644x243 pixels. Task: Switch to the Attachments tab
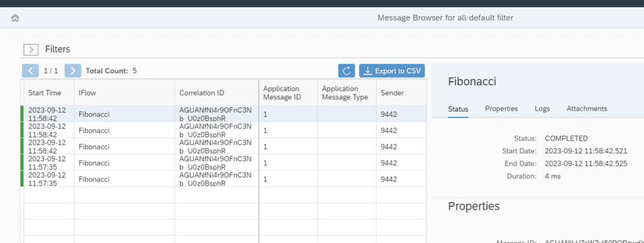[587, 109]
